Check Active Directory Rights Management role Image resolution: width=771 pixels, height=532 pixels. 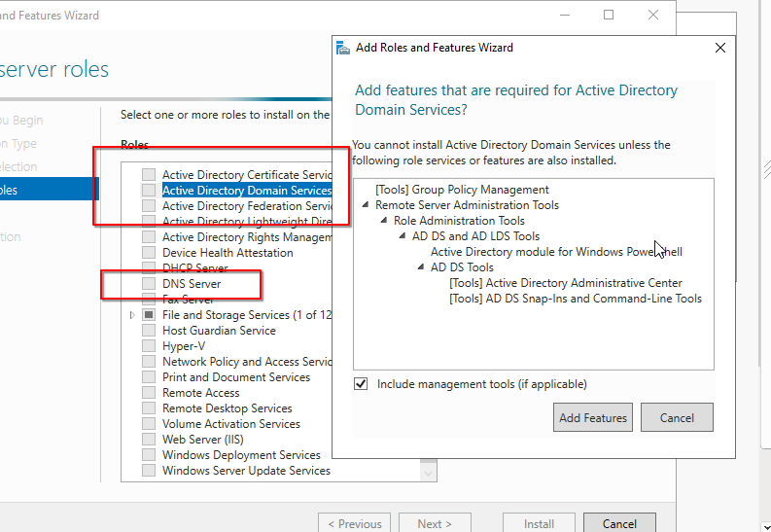[149, 237]
